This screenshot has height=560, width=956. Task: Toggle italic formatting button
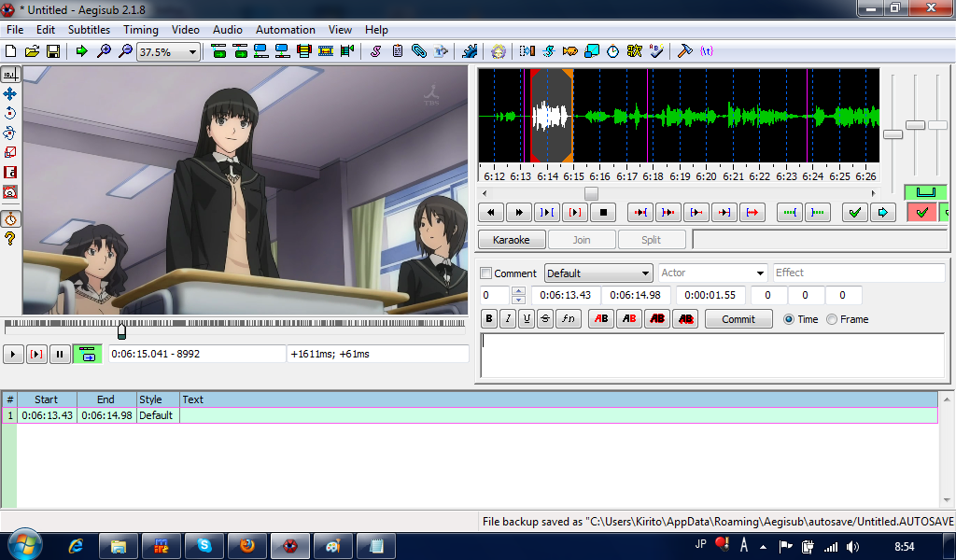pos(508,318)
